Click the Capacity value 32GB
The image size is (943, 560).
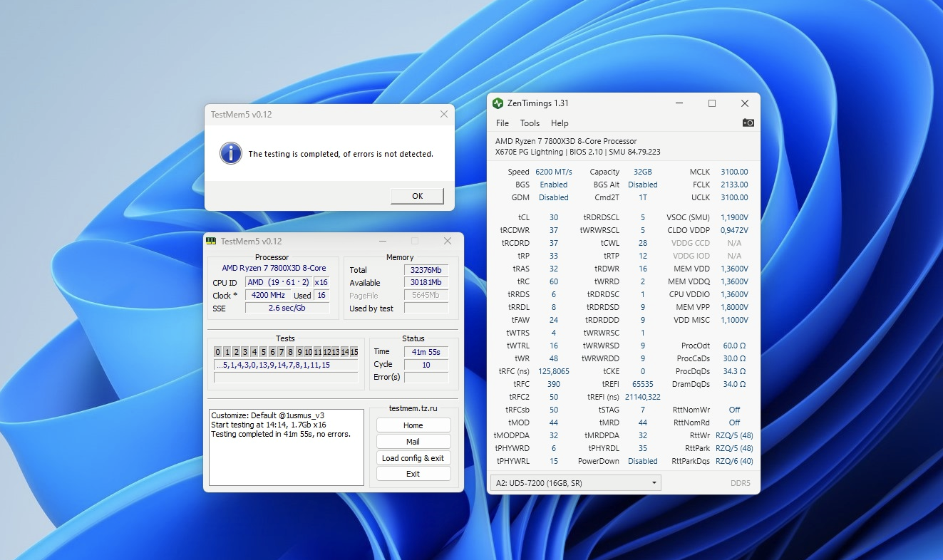(642, 172)
